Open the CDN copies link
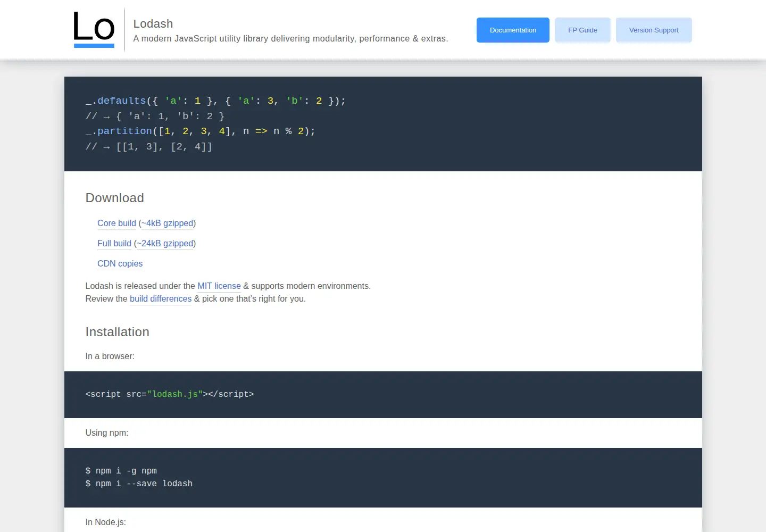 click(x=120, y=264)
